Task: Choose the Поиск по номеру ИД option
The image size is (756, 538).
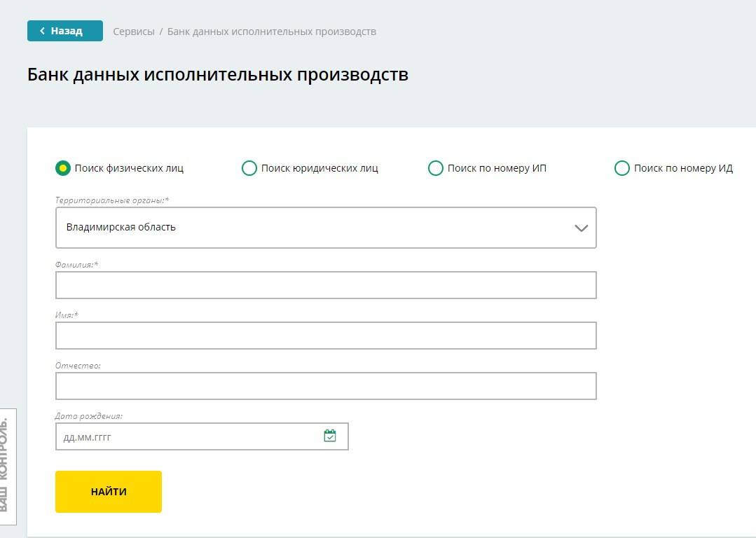Action: point(621,168)
